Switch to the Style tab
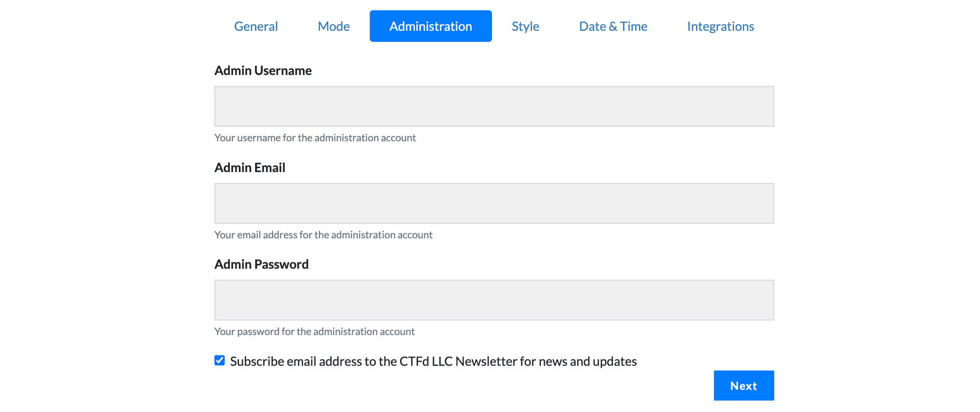980x412 pixels. (x=525, y=26)
